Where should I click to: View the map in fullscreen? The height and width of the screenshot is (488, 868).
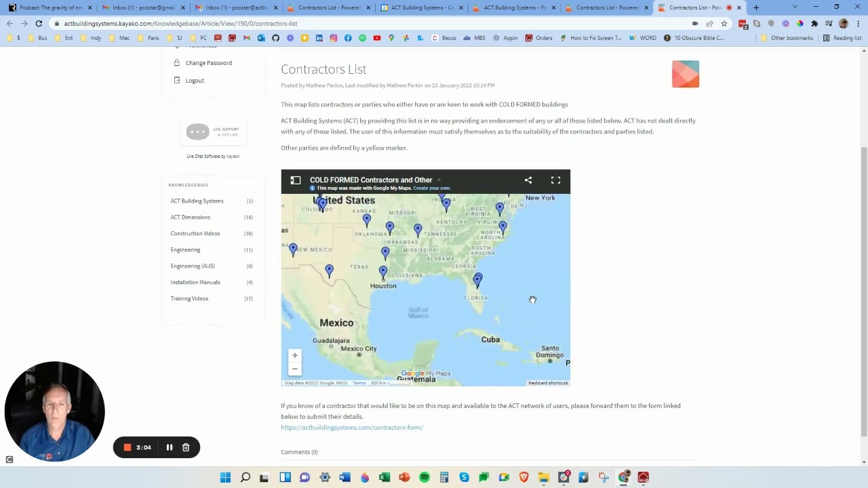pos(555,180)
